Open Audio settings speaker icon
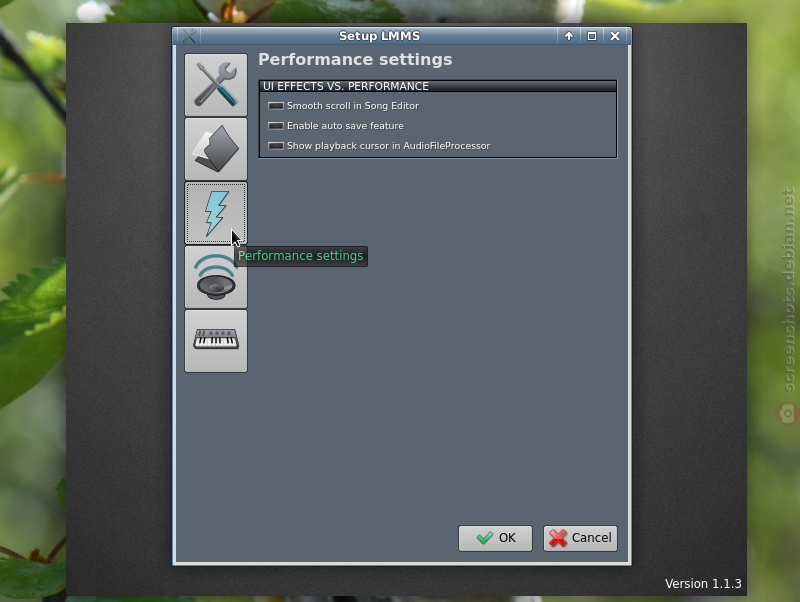This screenshot has width=800, height=602. pos(216,278)
